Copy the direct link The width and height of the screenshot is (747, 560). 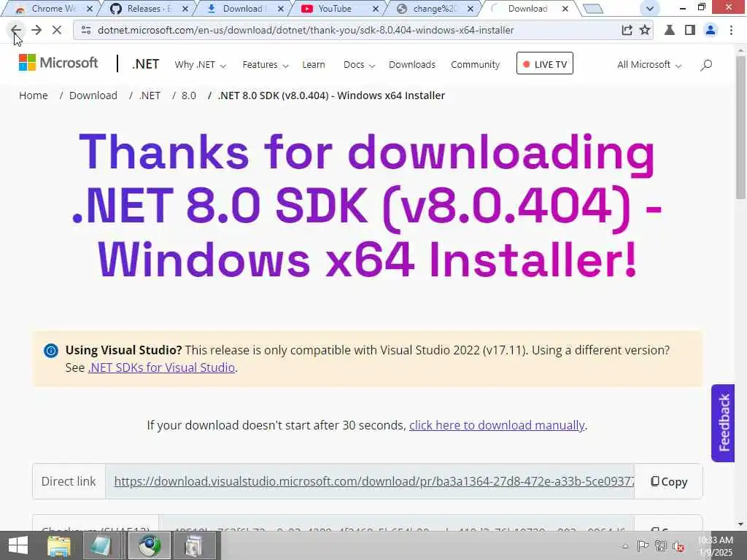click(669, 481)
